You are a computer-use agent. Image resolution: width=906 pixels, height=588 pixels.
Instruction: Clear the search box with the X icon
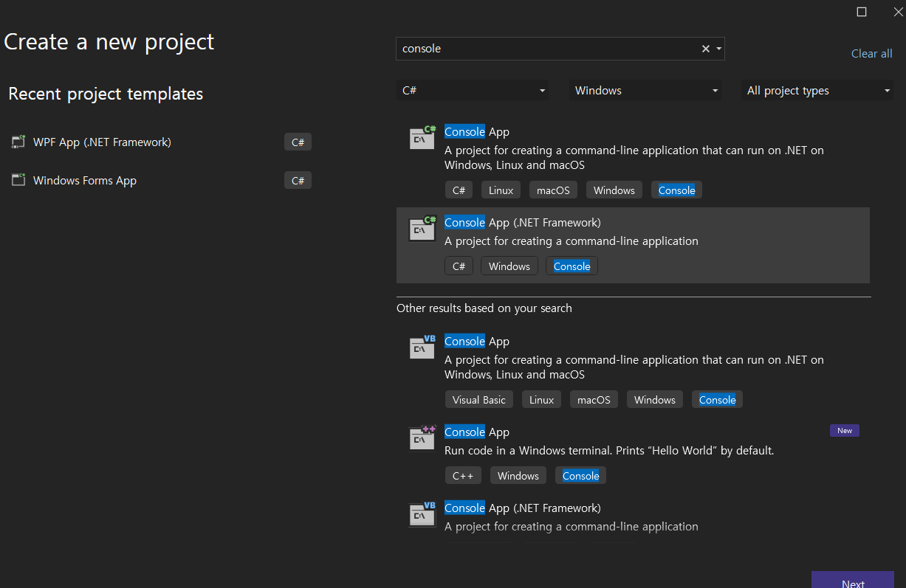coord(705,49)
